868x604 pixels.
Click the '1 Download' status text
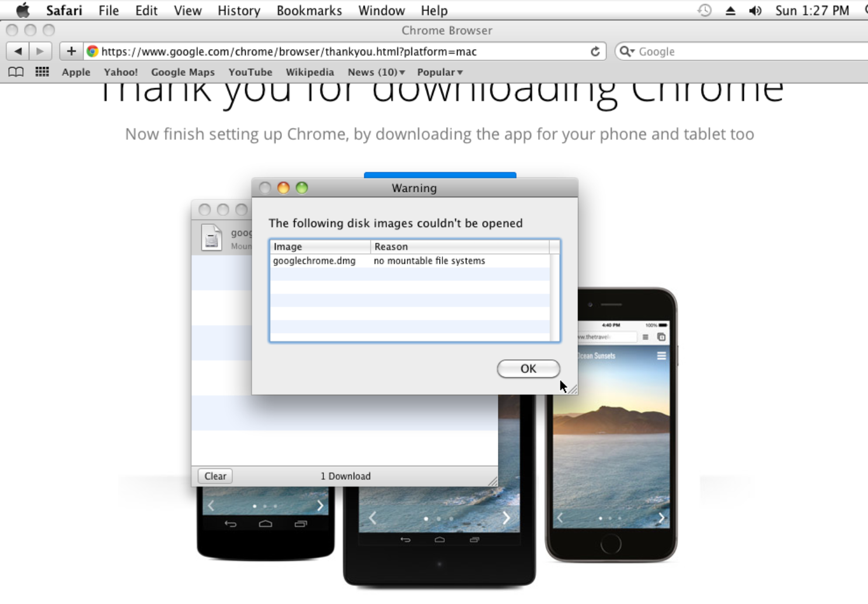tap(346, 476)
